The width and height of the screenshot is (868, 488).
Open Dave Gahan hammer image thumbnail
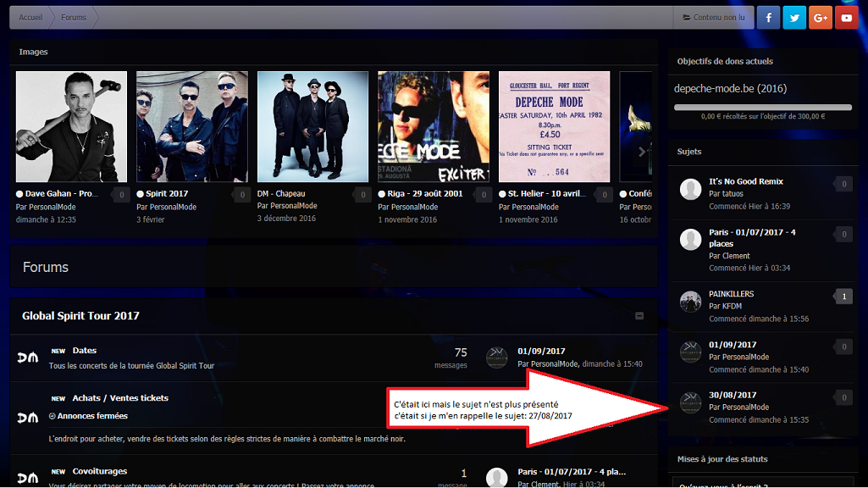[x=71, y=126]
